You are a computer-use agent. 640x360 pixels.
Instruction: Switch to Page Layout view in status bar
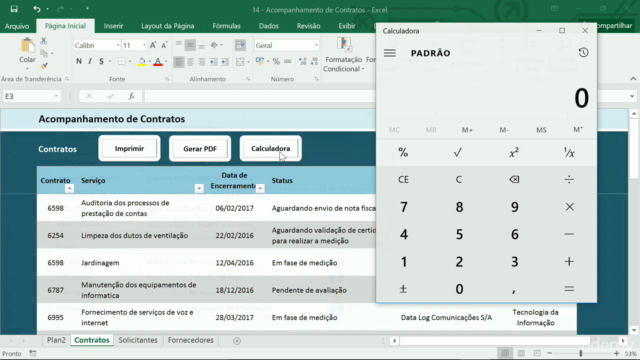click(521, 353)
